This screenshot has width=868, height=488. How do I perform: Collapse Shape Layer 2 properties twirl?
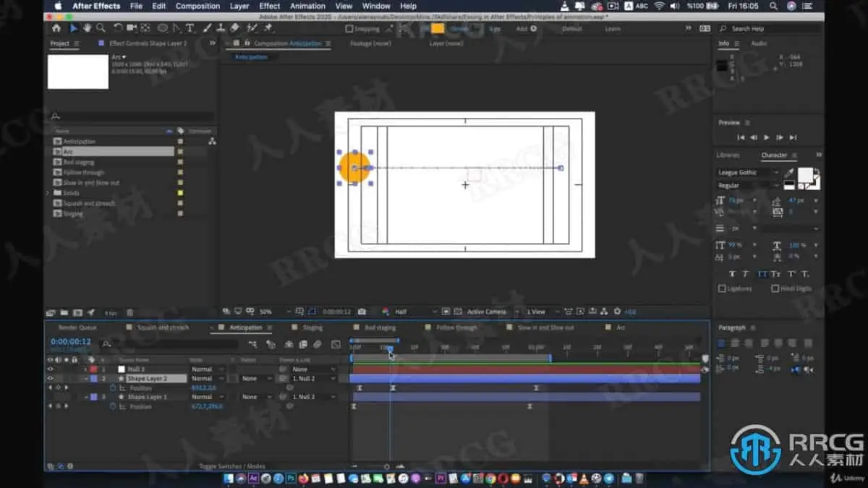[x=85, y=378]
